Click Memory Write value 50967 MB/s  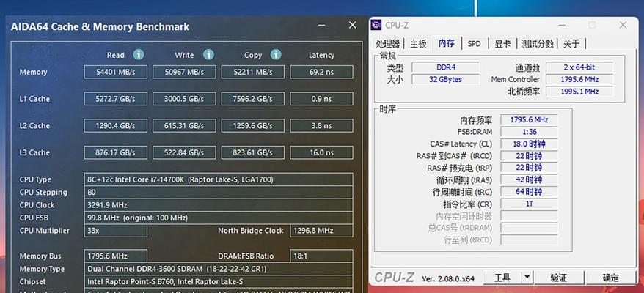(x=184, y=73)
